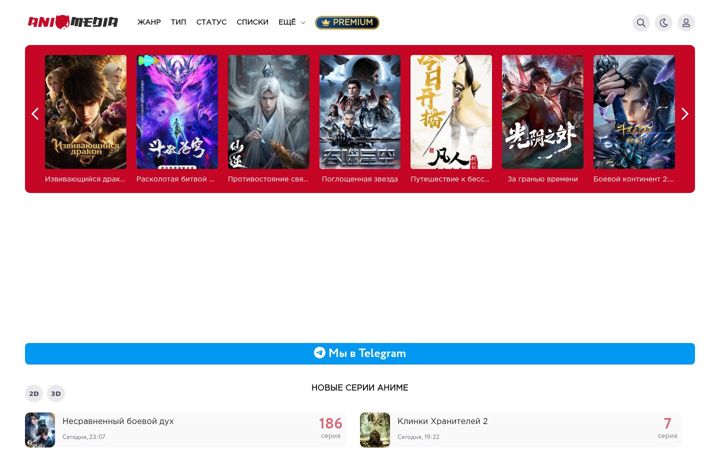Click timestamp Сегодня, 23:07

coord(84,437)
